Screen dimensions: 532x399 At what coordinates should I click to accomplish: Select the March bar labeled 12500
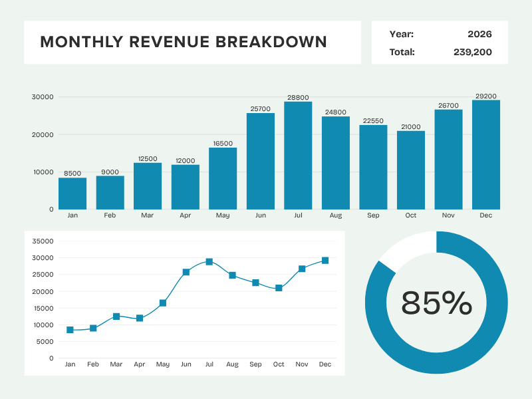(x=148, y=186)
